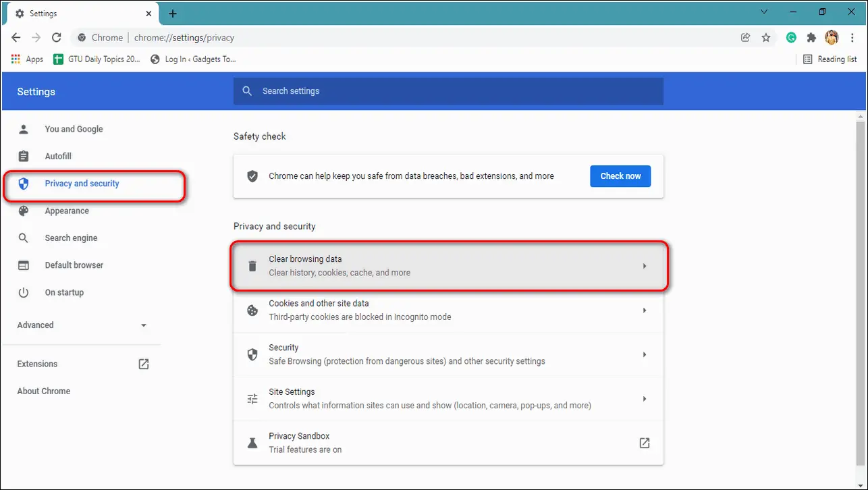Open the Extensions puzzle icon
This screenshot has height=490, width=868.
tap(811, 38)
